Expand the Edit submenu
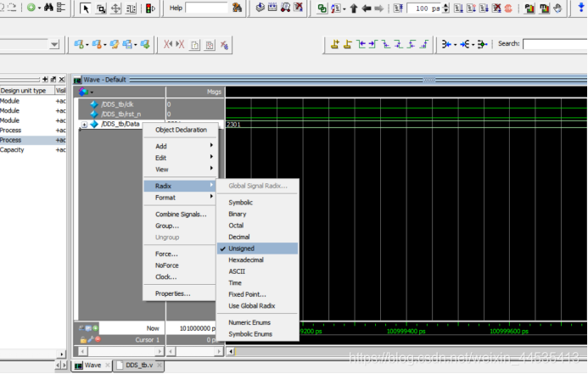This screenshot has width=588, height=374. click(180, 158)
